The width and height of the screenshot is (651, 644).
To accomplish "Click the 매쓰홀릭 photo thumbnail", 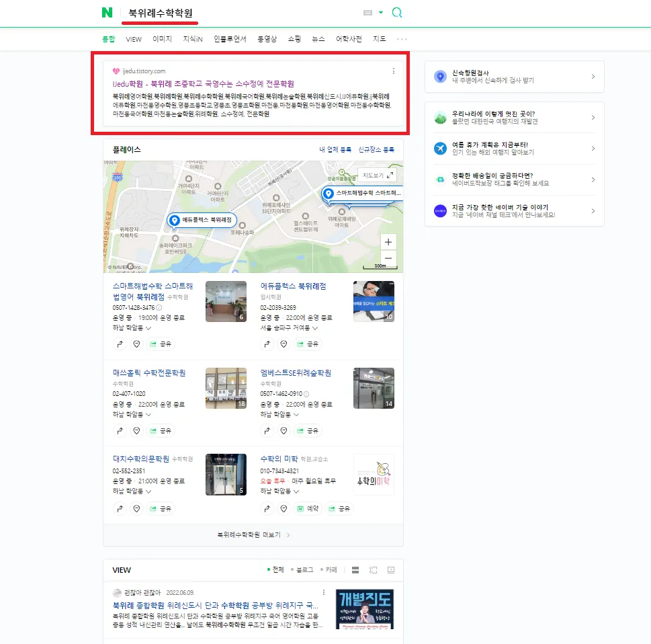I will click(x=226, y=388).
